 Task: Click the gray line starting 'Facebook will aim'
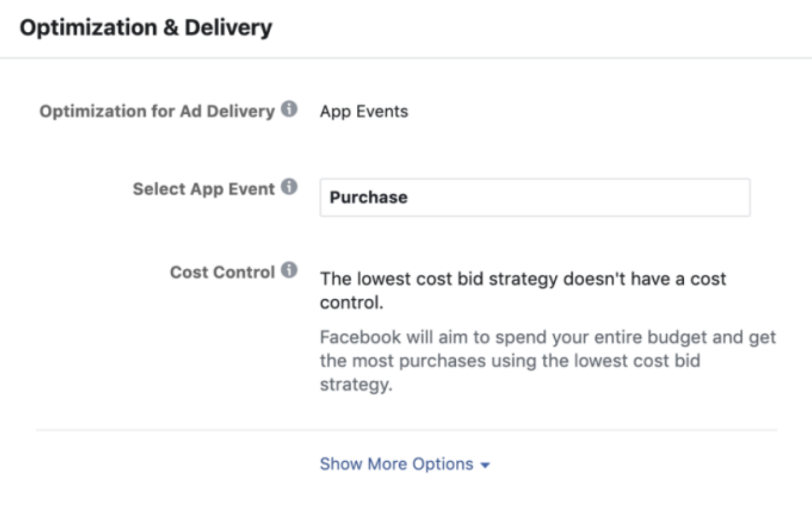point(547,338)
